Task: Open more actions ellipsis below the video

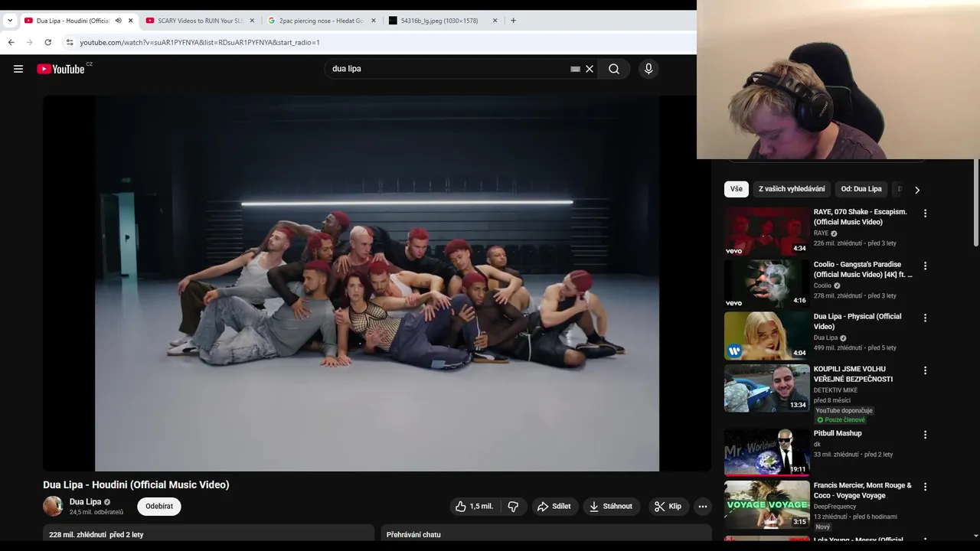Action: [703, 506]
